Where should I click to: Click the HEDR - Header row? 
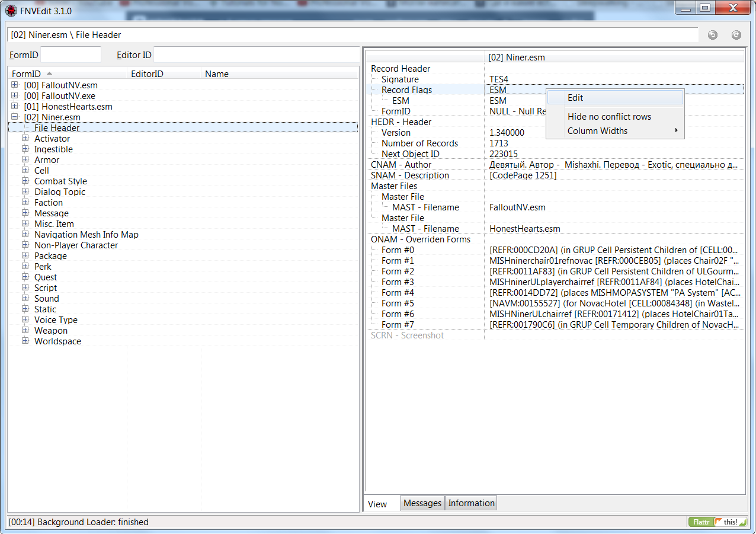(x=555, y=121)
